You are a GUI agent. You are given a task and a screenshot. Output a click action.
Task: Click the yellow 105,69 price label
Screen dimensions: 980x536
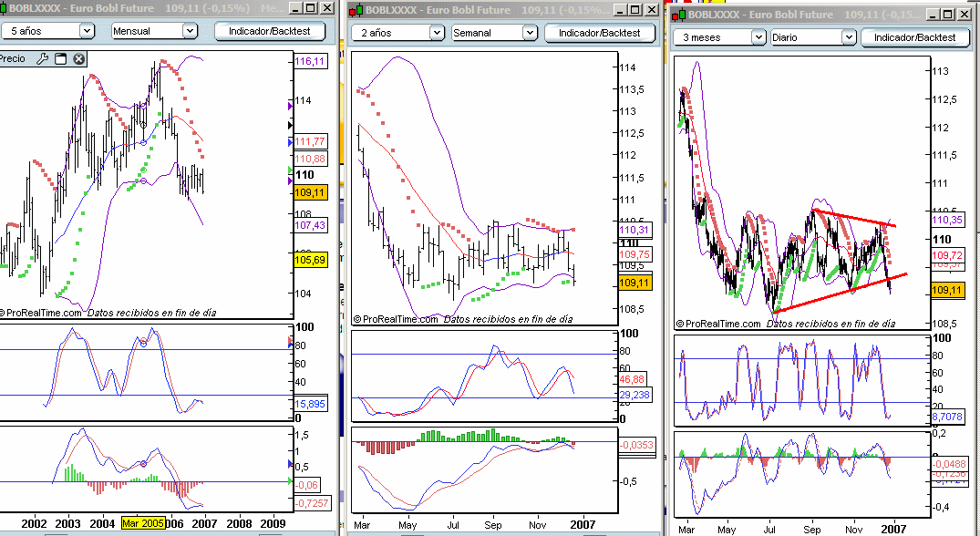(310, 261)
